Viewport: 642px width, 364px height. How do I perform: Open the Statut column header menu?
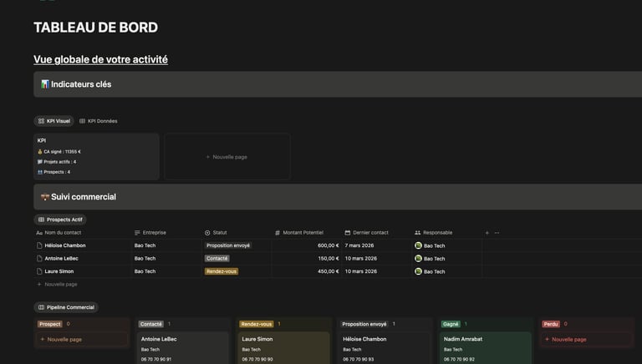(216, 233)
